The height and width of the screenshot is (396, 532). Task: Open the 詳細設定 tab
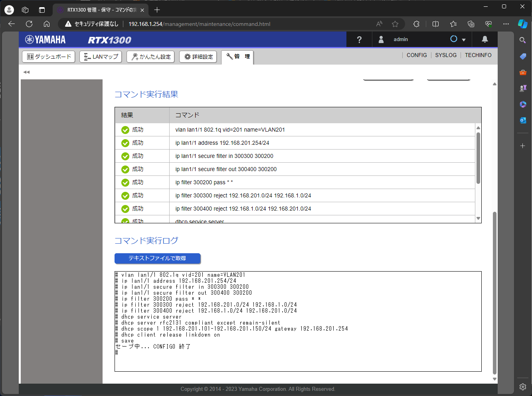(x=198, y=57)
